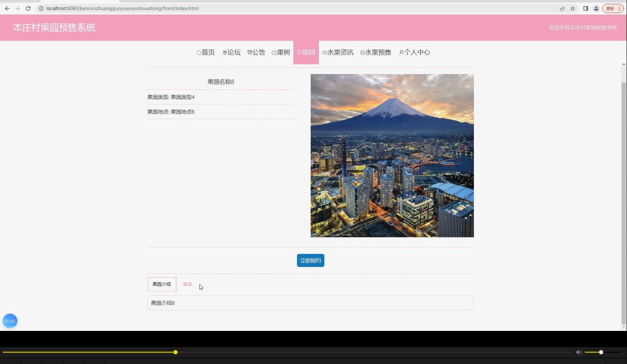This screenshot has width=627, height=364.
Task: Click the 公告 announcement icon
Action: (x=249, y=52)
